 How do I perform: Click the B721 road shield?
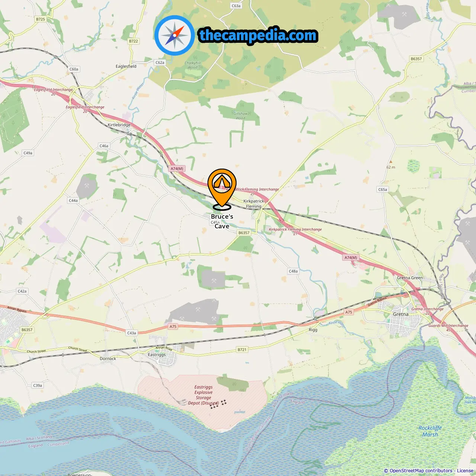coord(242,350)
